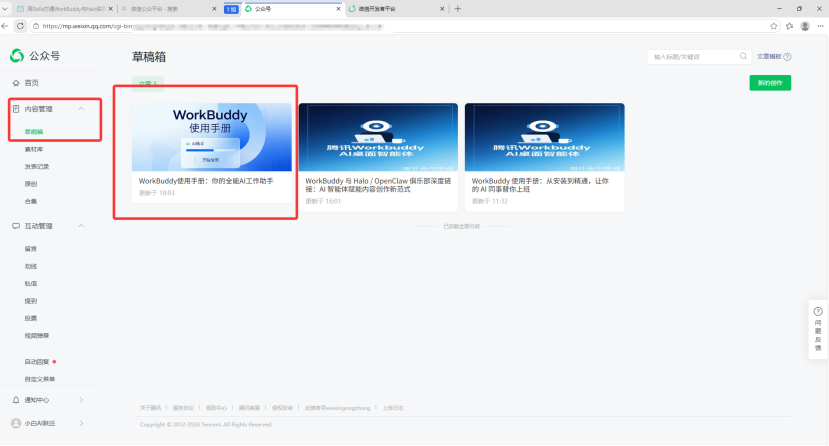Open the 从安装到精通 draft cover thumbnail
829x446 pixels.
click(545, 137)
